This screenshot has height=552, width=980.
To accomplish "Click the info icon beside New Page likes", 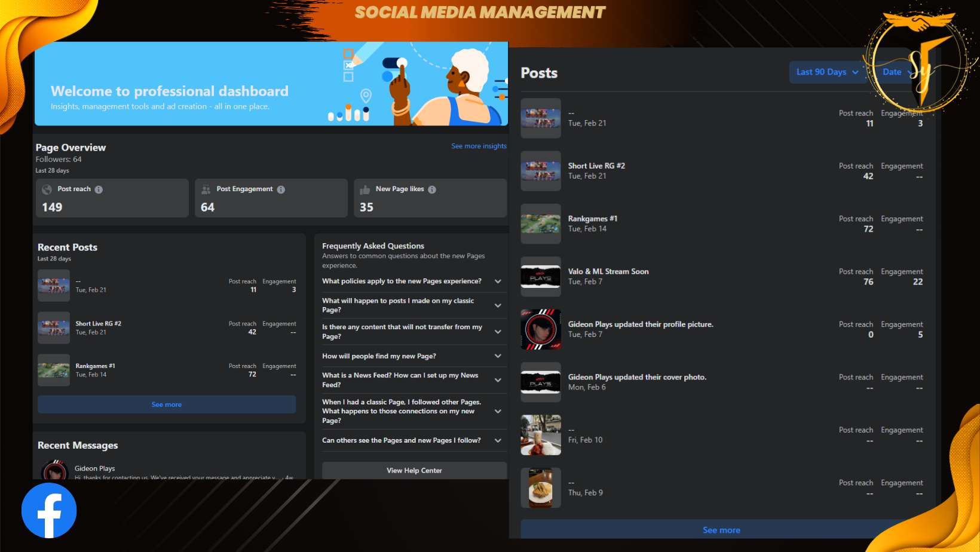I will click(x=432, y=189).
